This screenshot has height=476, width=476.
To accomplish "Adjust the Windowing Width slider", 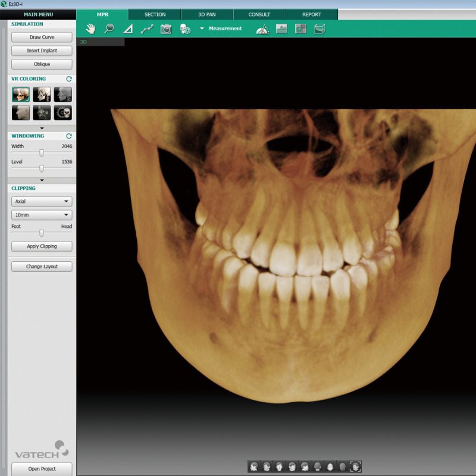I will 40,153.
